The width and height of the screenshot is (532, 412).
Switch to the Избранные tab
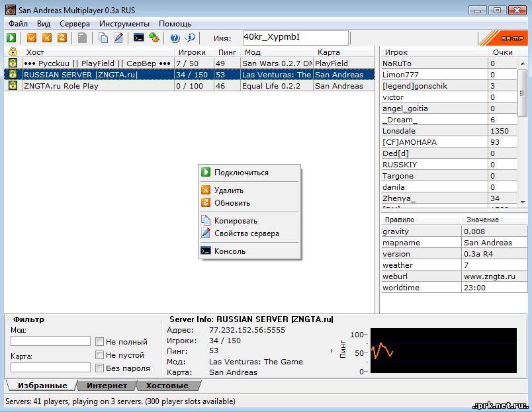tap(42, 386)
